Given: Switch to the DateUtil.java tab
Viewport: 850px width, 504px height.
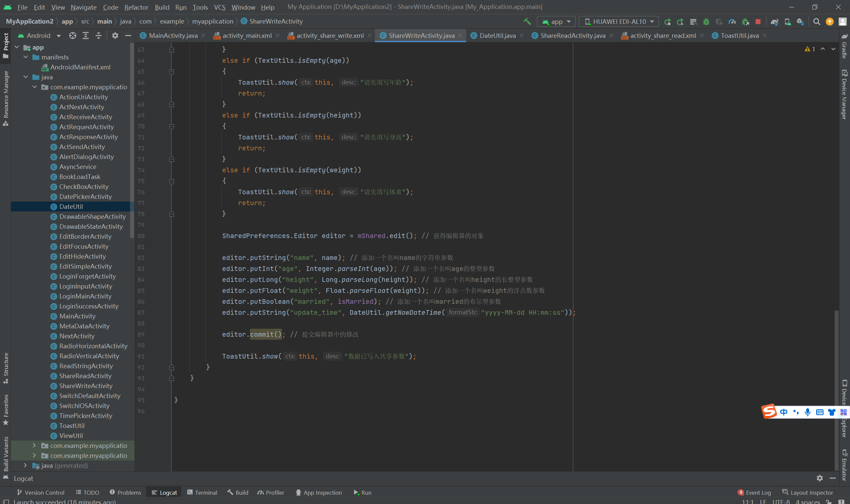Looking at the screenshot, I should point(497,36).
